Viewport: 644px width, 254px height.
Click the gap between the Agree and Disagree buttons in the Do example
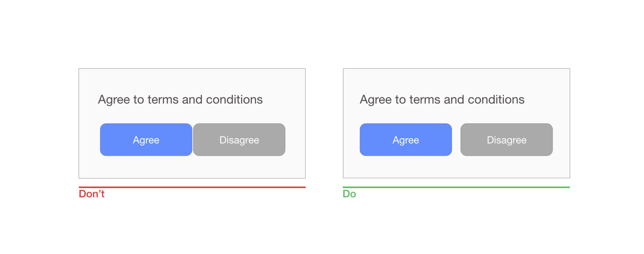point(456,140)
